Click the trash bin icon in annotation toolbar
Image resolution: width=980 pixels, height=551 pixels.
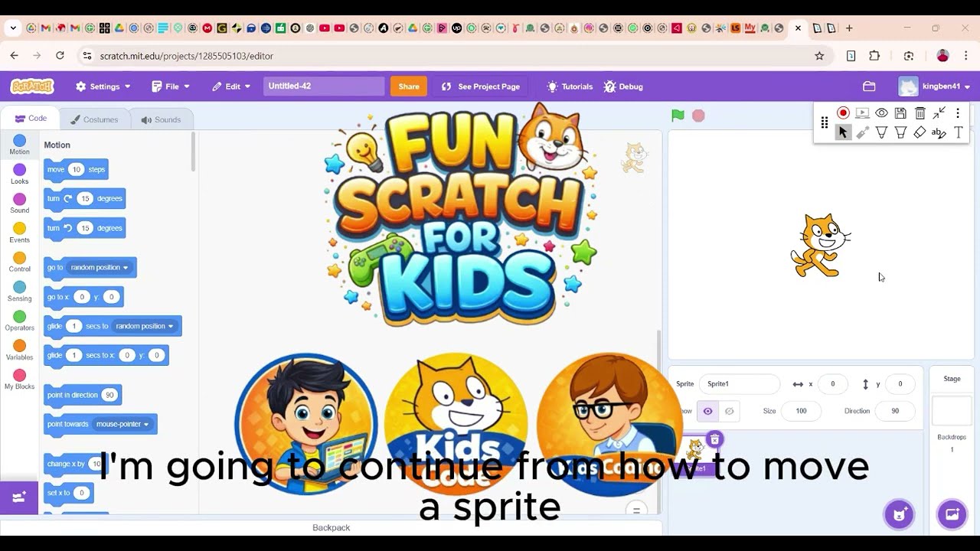(x=920, y=112)
